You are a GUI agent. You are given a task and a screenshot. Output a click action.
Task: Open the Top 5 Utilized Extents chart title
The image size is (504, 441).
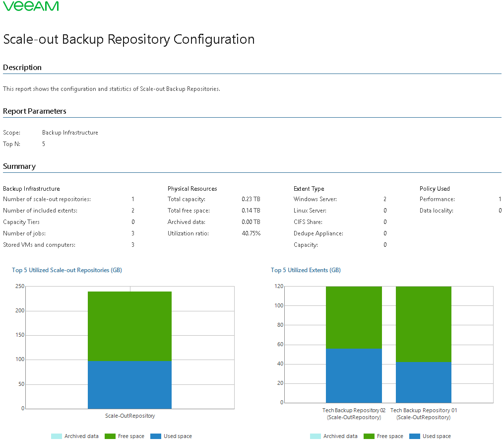coord(306,270)
